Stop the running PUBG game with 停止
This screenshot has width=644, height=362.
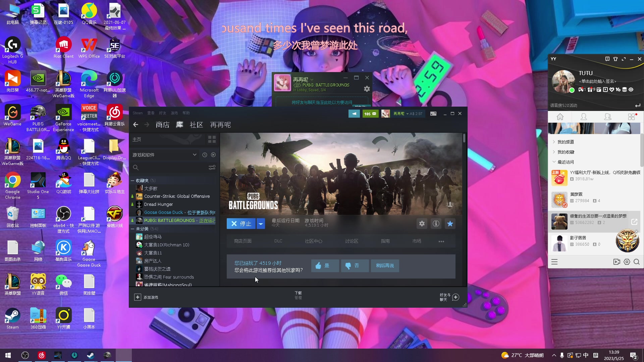(241, 224)
